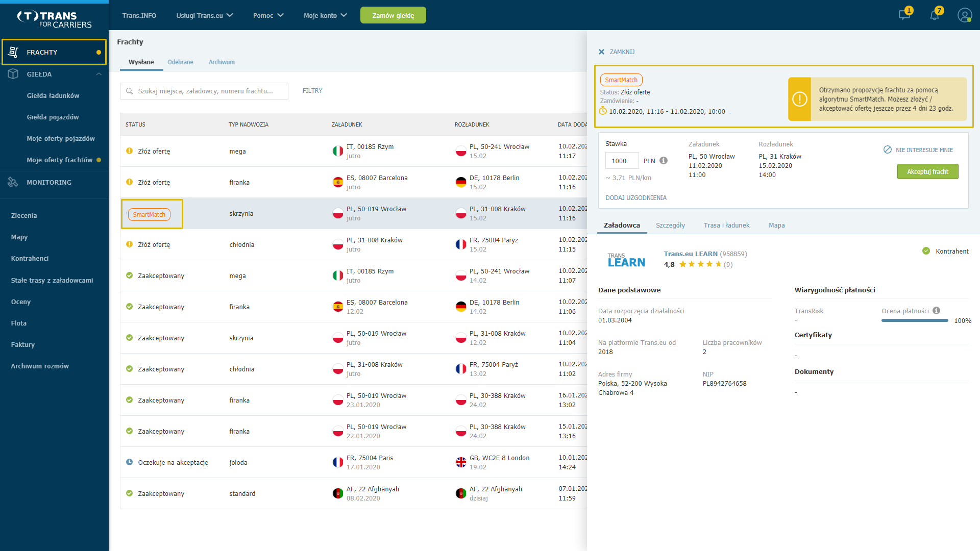Open Flota in sidebar
This screenshot has width=980, height=551.
(x=19, y=323)
